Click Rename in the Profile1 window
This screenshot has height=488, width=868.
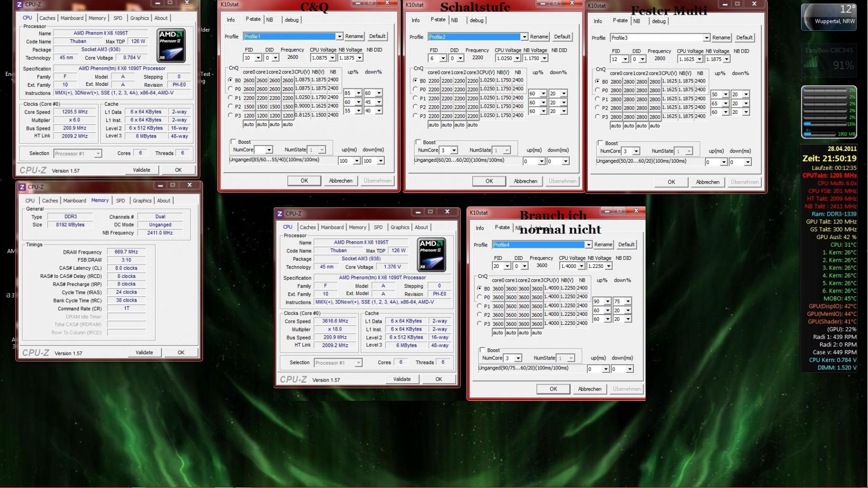[x=354, y=37]
